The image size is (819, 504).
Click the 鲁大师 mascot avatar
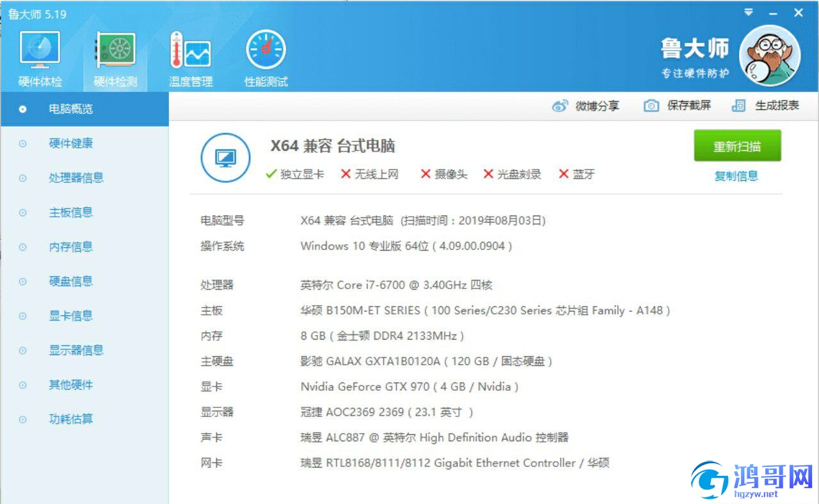pos(770,56)
